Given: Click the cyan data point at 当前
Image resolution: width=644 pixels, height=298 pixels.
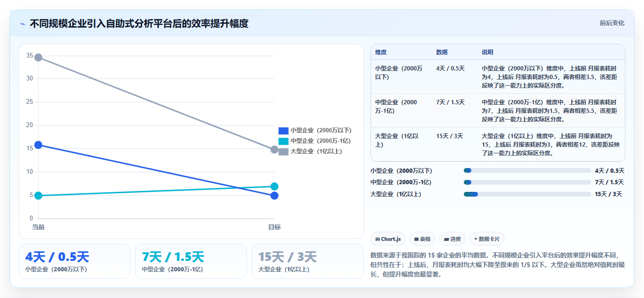Looking at the screenshot, I should click(39, 196).
